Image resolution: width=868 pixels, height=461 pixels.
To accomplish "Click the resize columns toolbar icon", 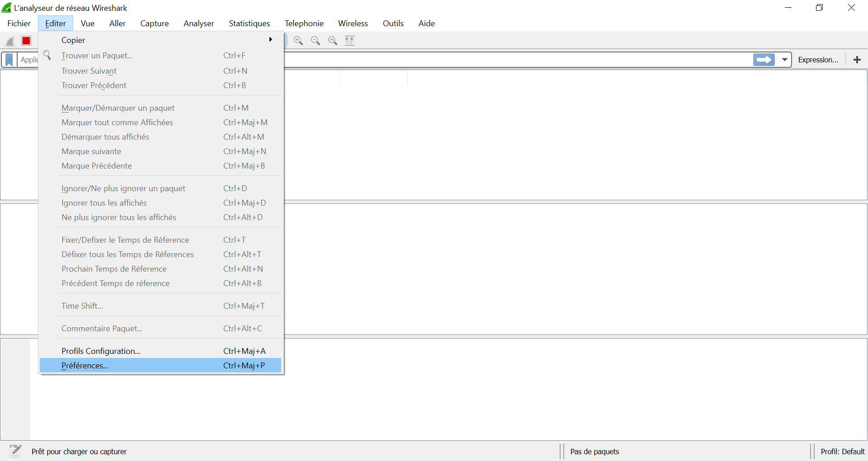I will [x=350, y=41].
